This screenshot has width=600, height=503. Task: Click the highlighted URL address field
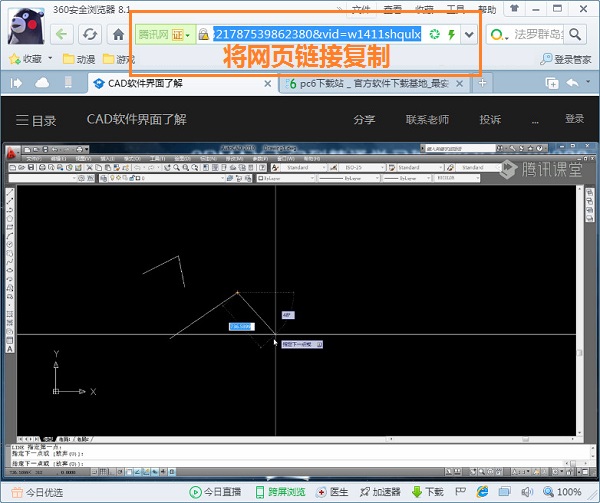pos(316,35)
